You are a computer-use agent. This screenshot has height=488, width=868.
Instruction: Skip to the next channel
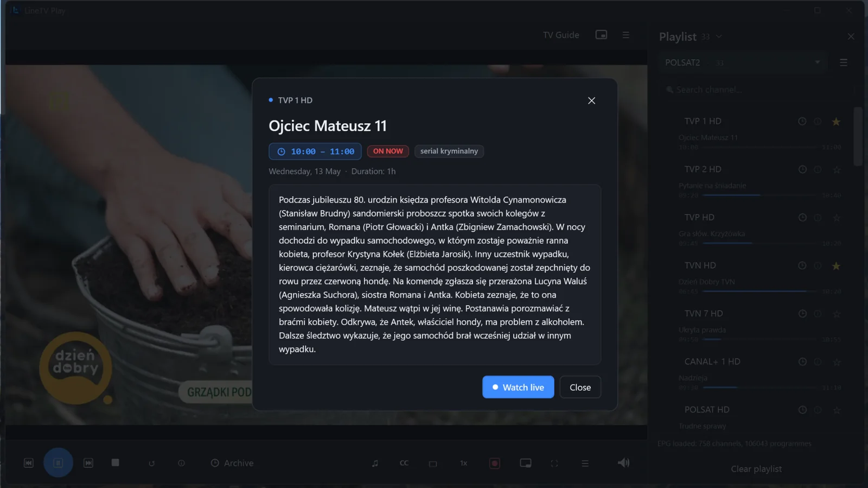point(88,463)
